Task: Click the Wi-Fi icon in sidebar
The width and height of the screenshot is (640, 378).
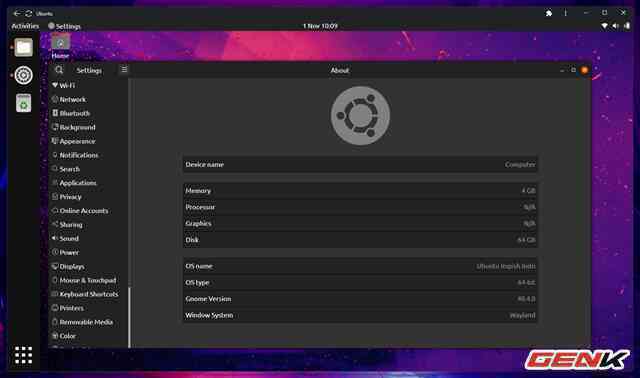Action: click(x=55, y=85)
